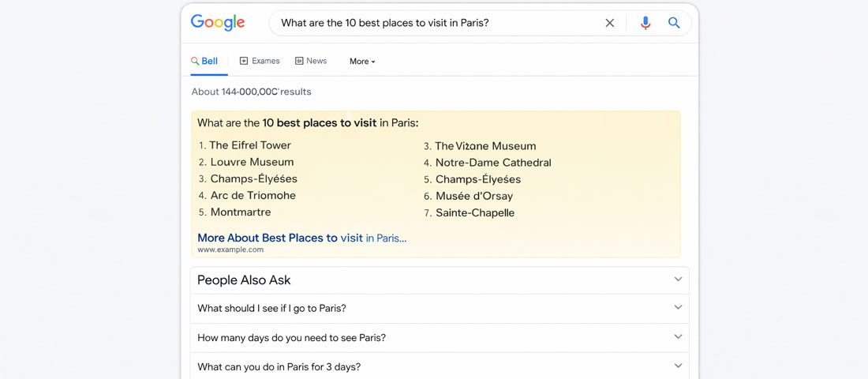
Task: Click "Musée d'Orsay" list item
Action: point(474,196)
